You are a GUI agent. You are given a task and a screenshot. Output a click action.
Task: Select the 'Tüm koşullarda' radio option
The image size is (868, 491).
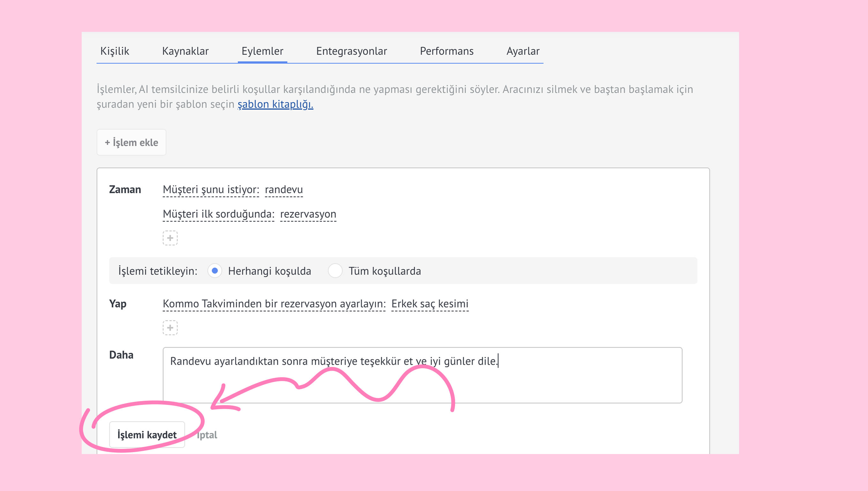(335, 271)
